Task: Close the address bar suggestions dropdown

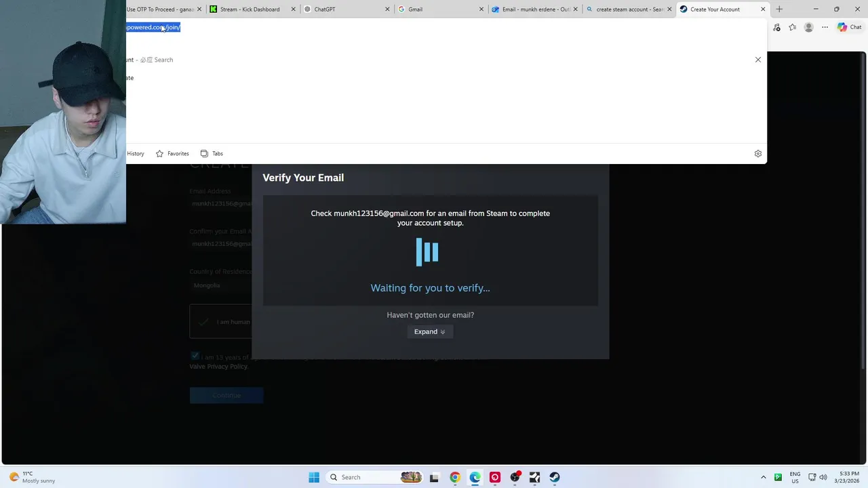Action: click(x=758, y=60)
